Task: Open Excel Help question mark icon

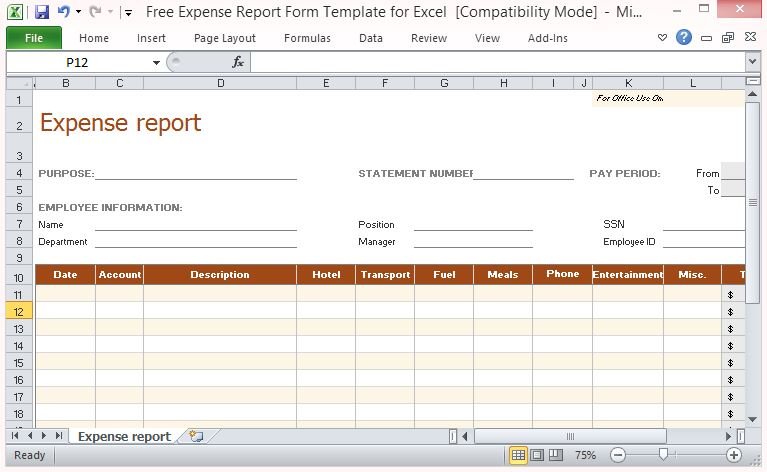Action: (684, 38)
